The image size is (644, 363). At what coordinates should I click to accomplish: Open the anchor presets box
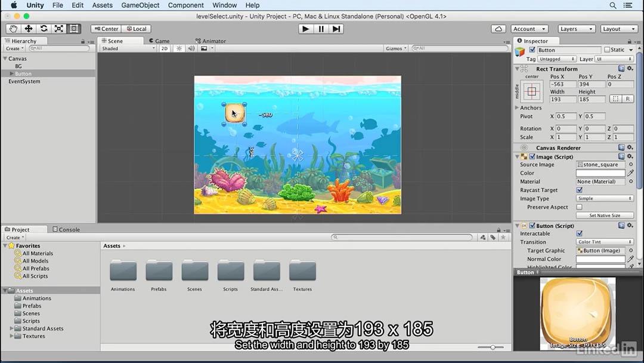(532, 91)
